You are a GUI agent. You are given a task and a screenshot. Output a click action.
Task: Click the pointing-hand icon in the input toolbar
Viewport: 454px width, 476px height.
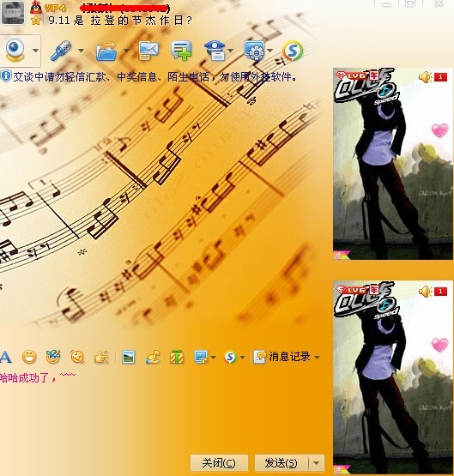click(x=101, y=357)
